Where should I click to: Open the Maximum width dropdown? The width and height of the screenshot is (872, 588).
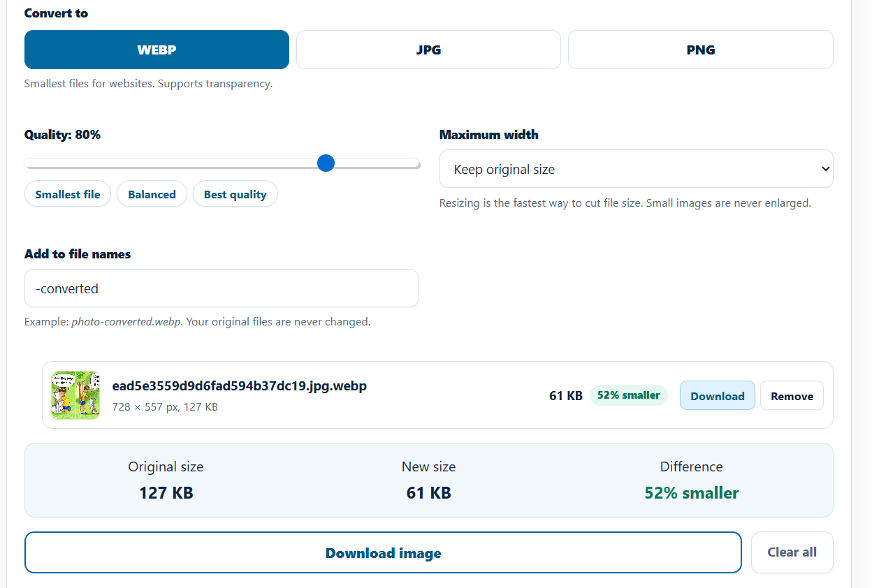click(637, 169)
